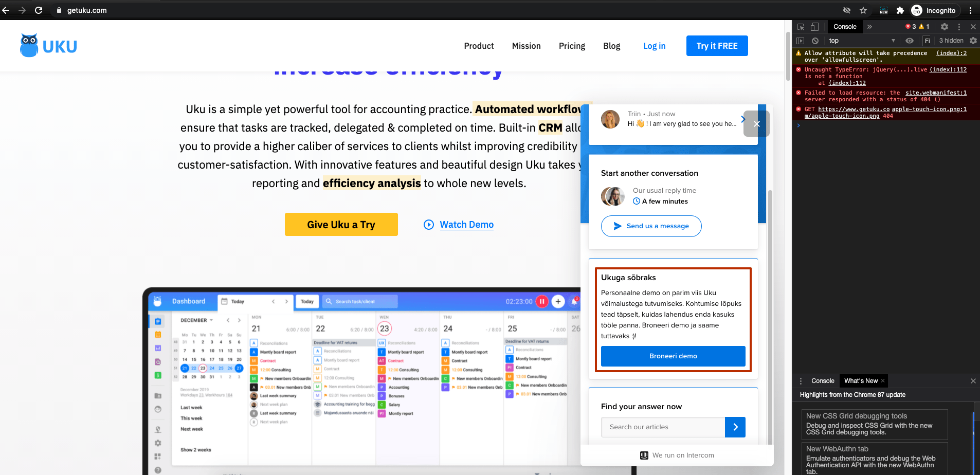
Task: Open the (index):112 error source link
Action: 948,69
